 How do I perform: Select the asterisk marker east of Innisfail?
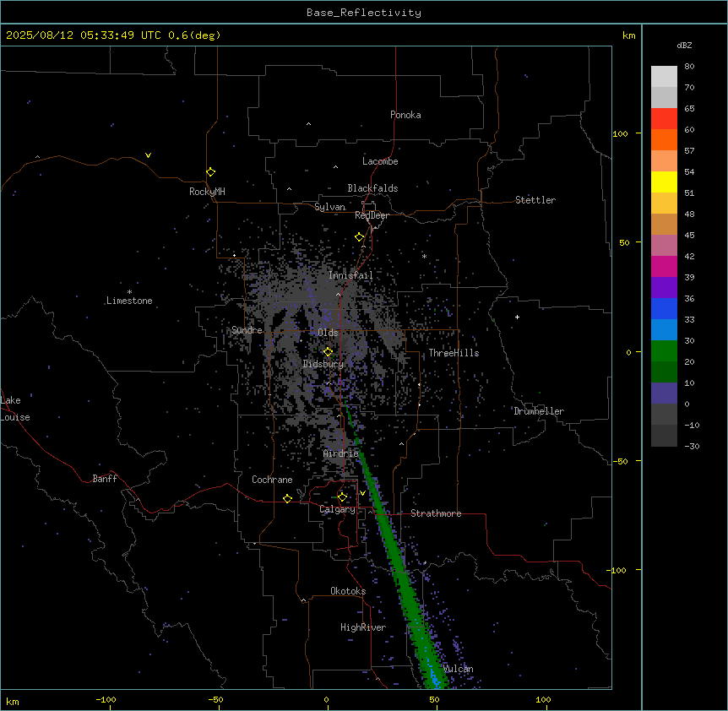coord(424,256)
